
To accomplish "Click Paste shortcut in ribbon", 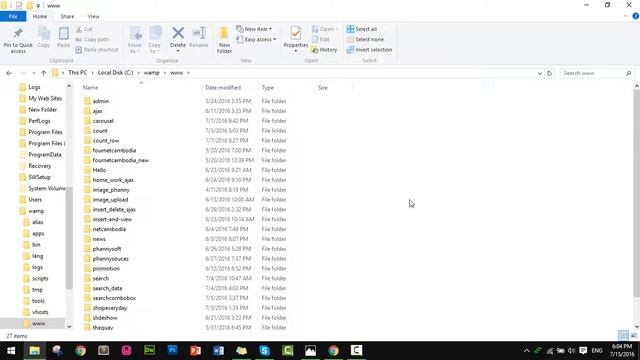I will (97, 50).
